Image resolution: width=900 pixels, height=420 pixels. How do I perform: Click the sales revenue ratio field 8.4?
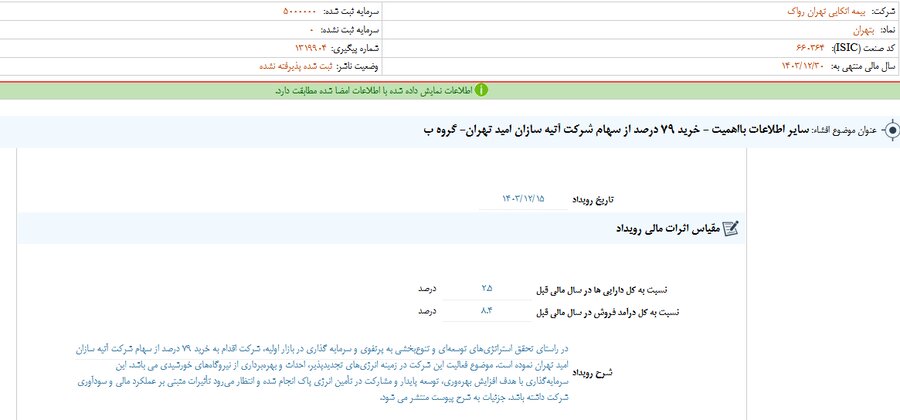pos(487,312)
